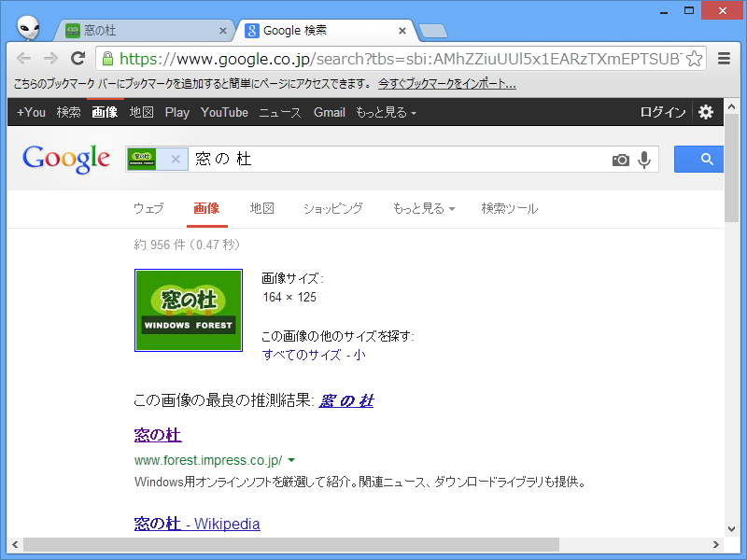747x560 pixels.
Task: Click 地図 in the black Google bar
Action: coord(142,112)
